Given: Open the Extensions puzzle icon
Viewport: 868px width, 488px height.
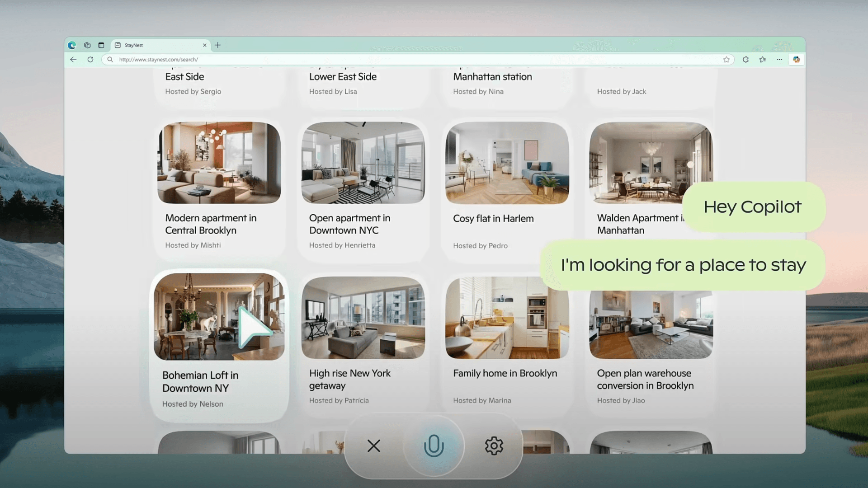Looking at the screenshot, I should [x=745, y=59].
